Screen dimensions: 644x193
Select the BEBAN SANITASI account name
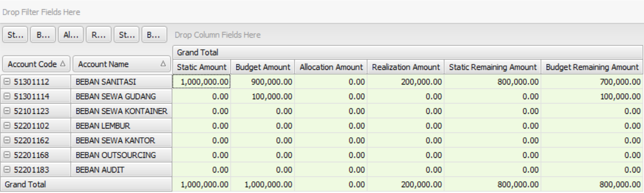(x=121, y=82)
